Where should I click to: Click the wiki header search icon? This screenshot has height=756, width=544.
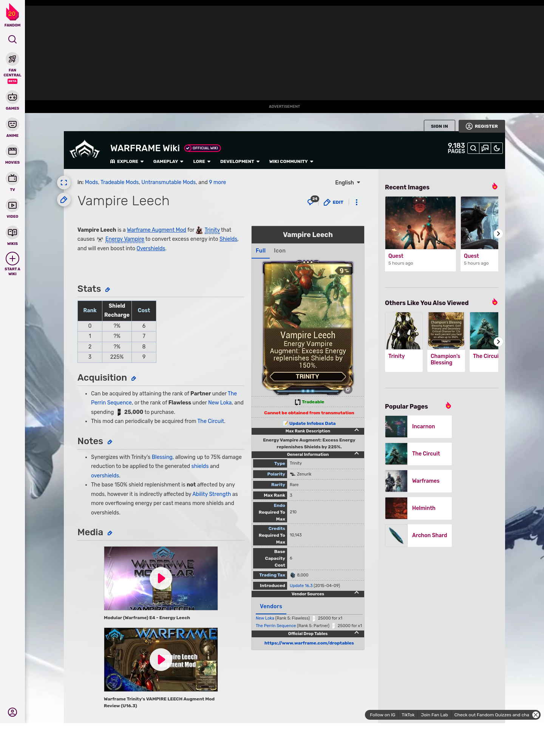pos(473,148)
